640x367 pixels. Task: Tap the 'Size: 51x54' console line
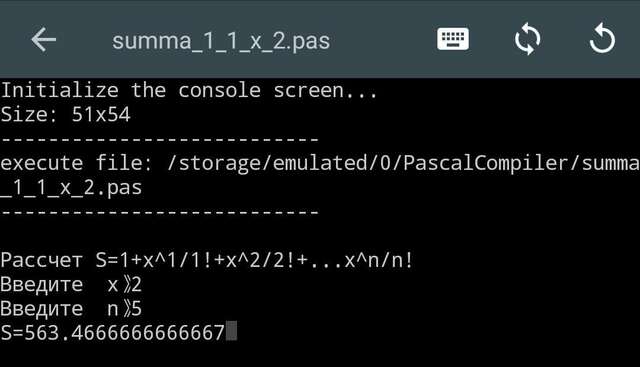coord(65,114)
